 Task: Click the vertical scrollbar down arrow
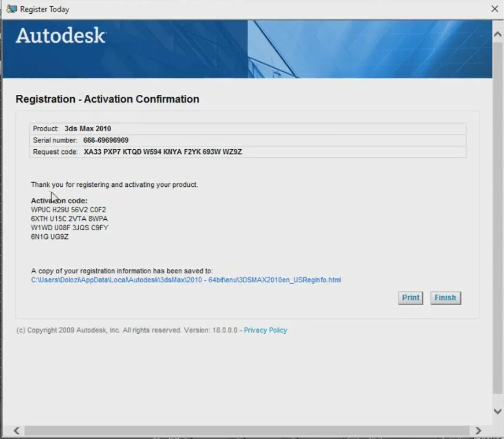coord(498,411)
